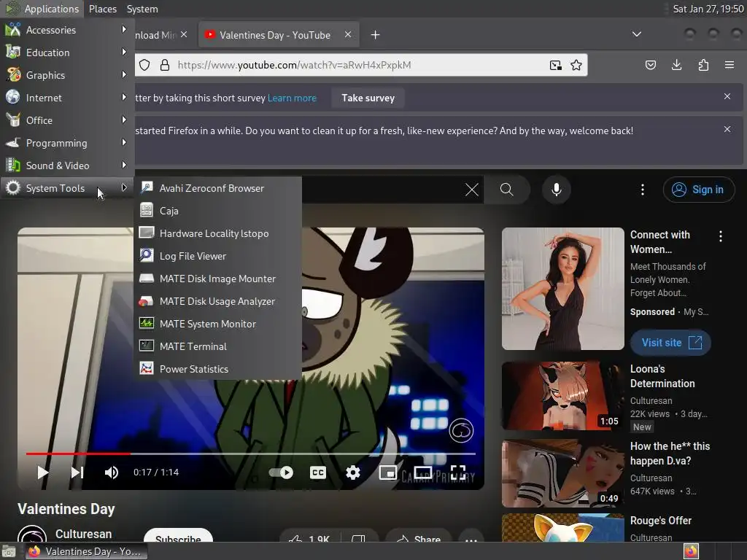
Task: Open video settings gear
Action: pyautogui.click(x=353, y=472)
